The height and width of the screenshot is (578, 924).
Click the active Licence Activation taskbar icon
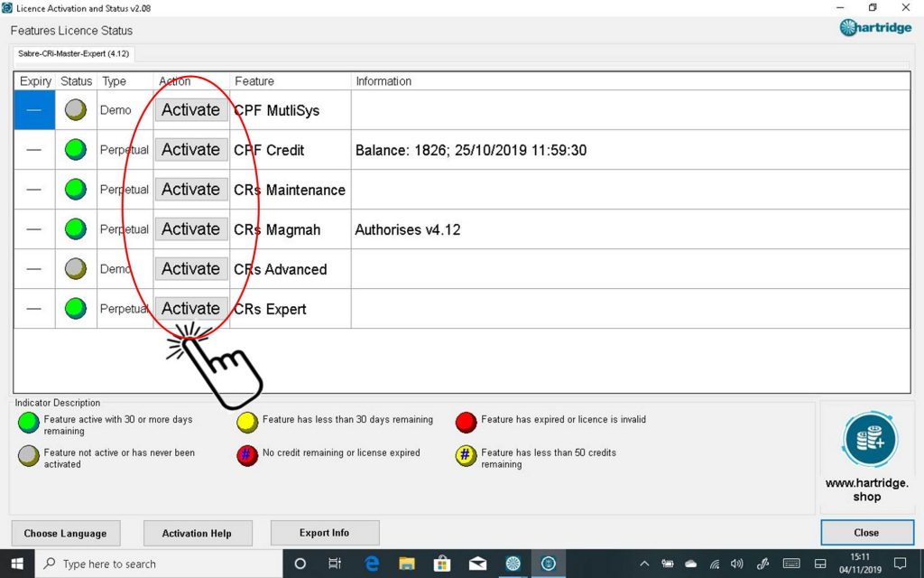coord(549,564)
